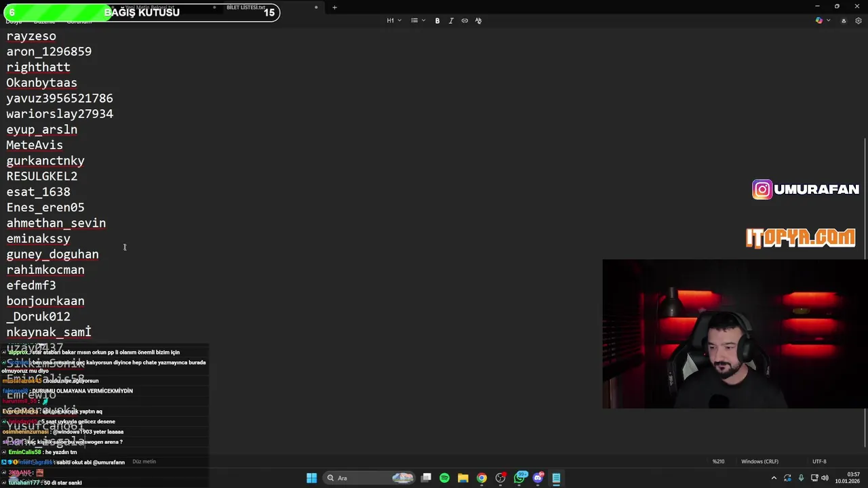Viewport: 868px width, 488px height.
Task: Open the volume tray icon
Action: click(x=826, y=478)
